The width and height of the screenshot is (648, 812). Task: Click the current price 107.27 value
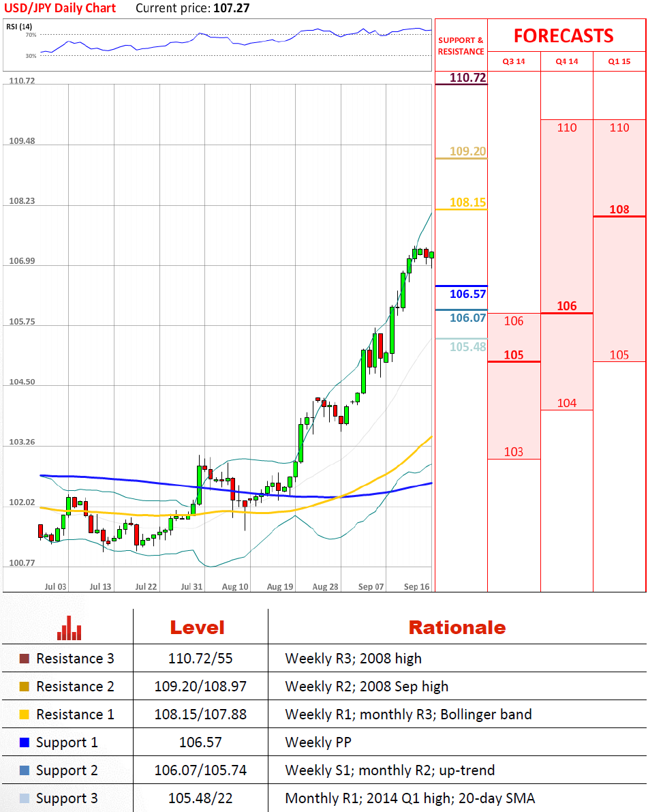pyautogui.click(x=232, y=8)
